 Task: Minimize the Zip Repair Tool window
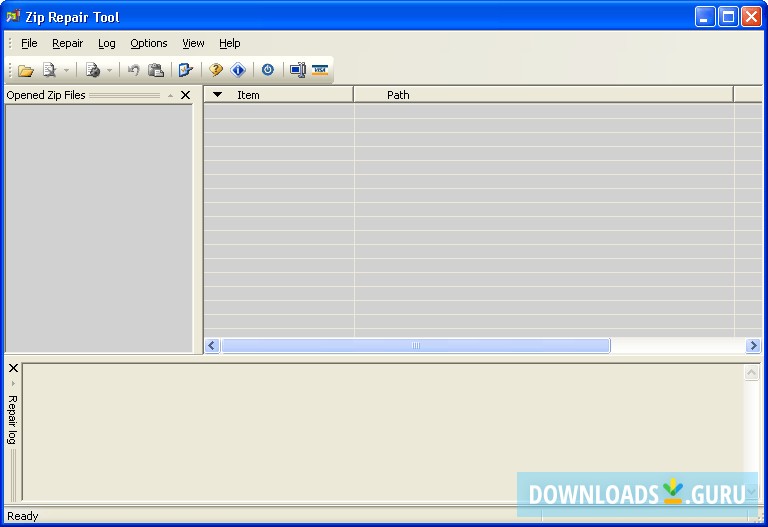(705, 17)
